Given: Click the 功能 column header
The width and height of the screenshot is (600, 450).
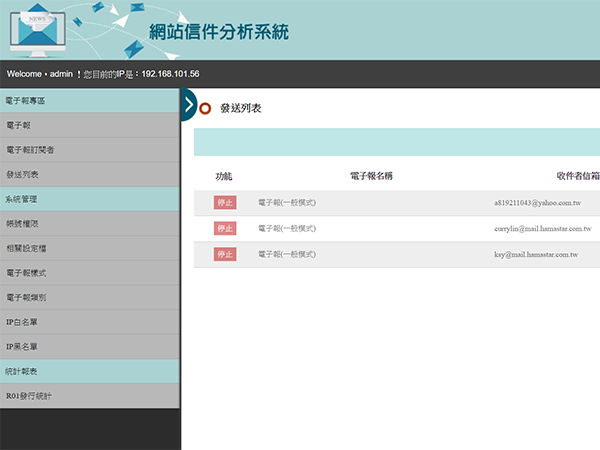Looking at the screenshot, I should pos(224,176).
